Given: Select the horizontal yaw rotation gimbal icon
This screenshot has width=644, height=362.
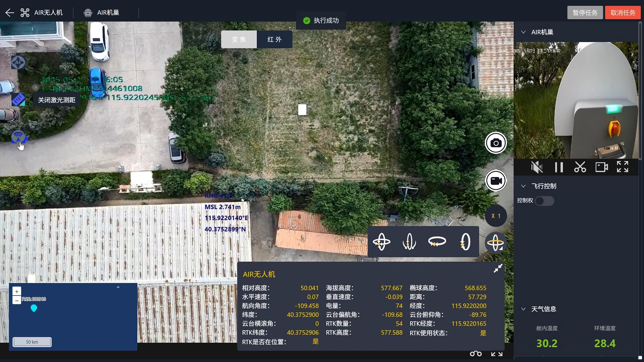Looking at the screenshot, I should [x=437, y=242].
